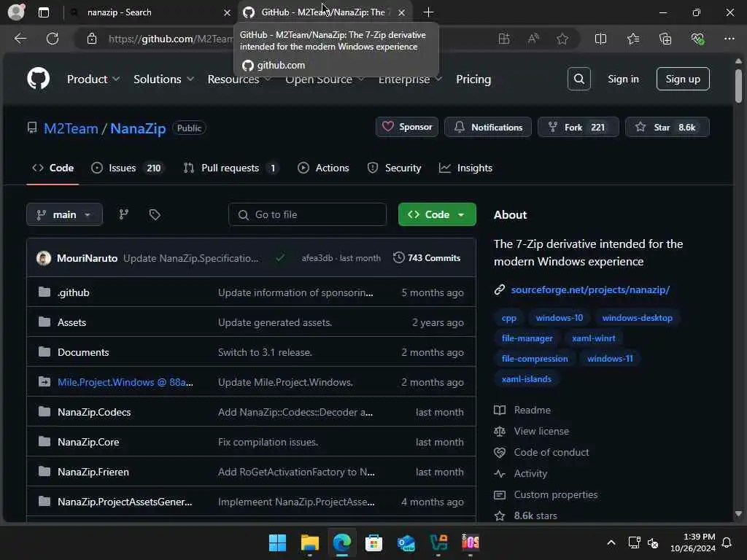Viewport: 747px width, 560px height.
Task: Open the Favorites list icon
Action: coord(633,39)
